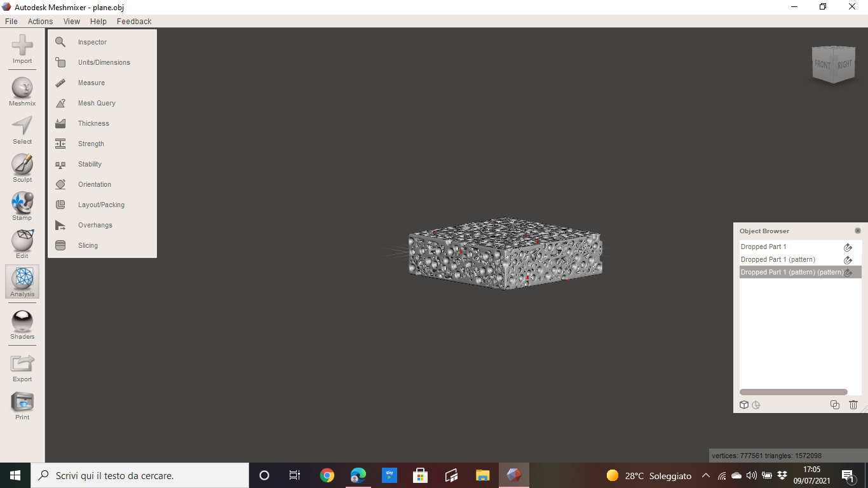Delete object using trash icon

click(x=853, y=405)
